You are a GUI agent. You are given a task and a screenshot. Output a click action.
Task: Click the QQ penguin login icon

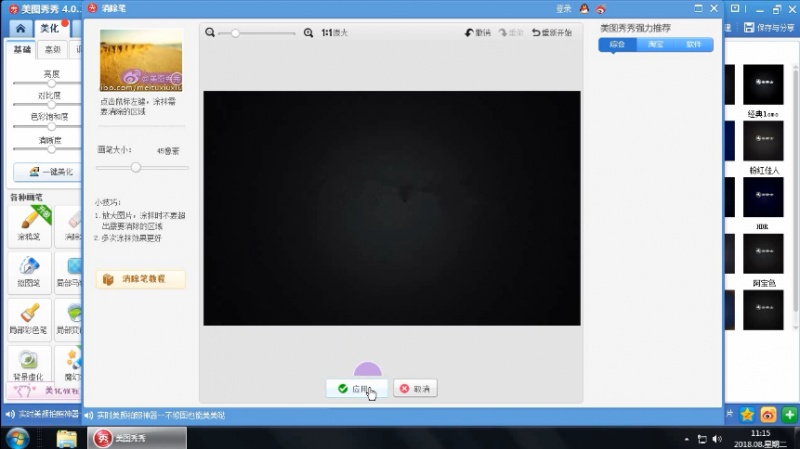tap(584, 9)
